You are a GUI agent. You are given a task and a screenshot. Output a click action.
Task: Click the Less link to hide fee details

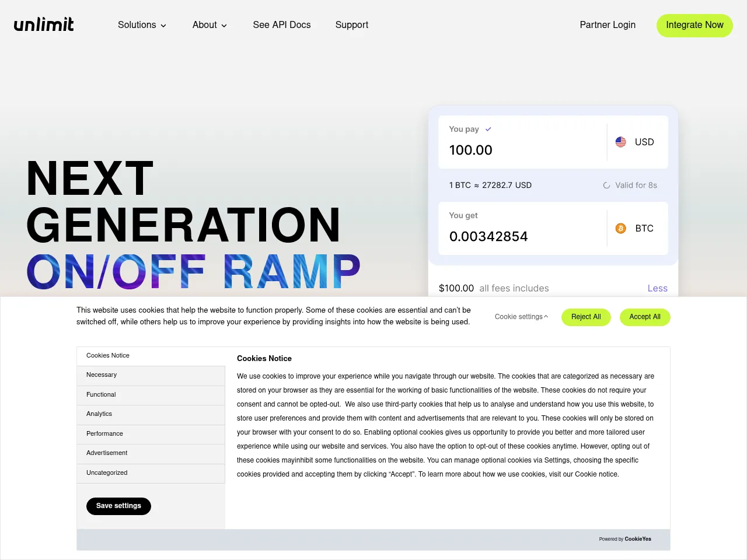coord(657,288)
